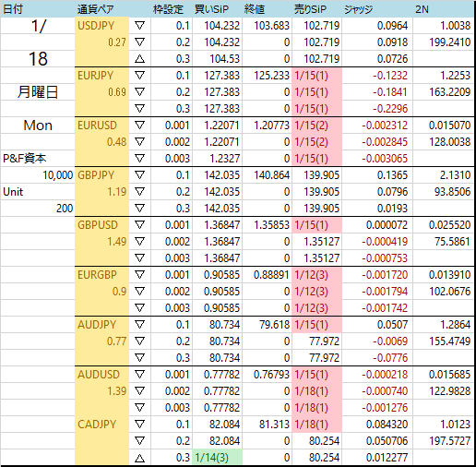476x467 pixels.
Task: Click the triangle in the row with judge -0.001794
Action: click(139, 292)
